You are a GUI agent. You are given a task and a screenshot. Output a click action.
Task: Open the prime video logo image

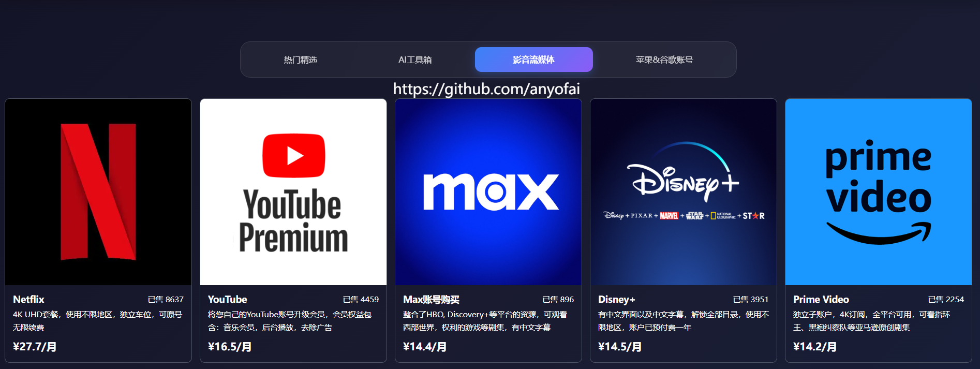click(x=879, y=192)
